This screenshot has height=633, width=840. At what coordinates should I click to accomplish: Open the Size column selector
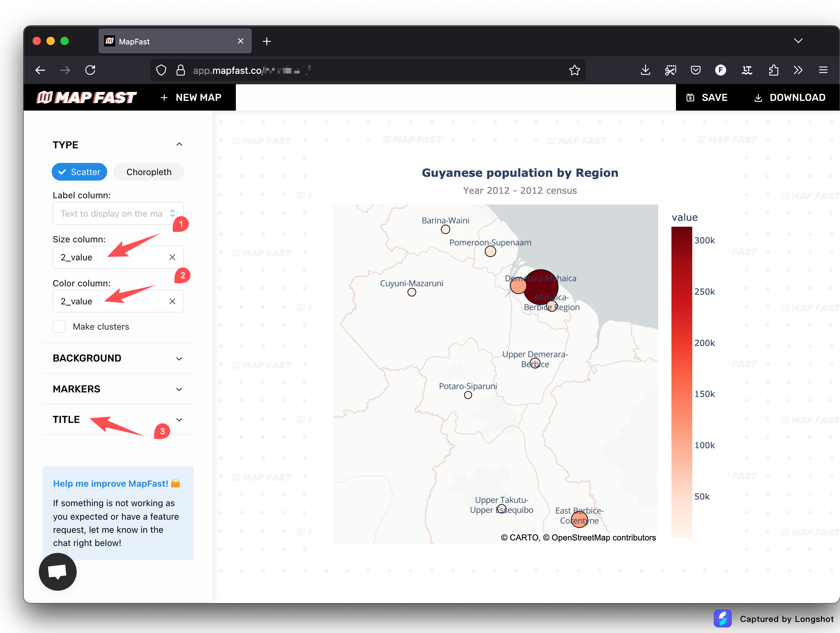(x=118, y=257)
